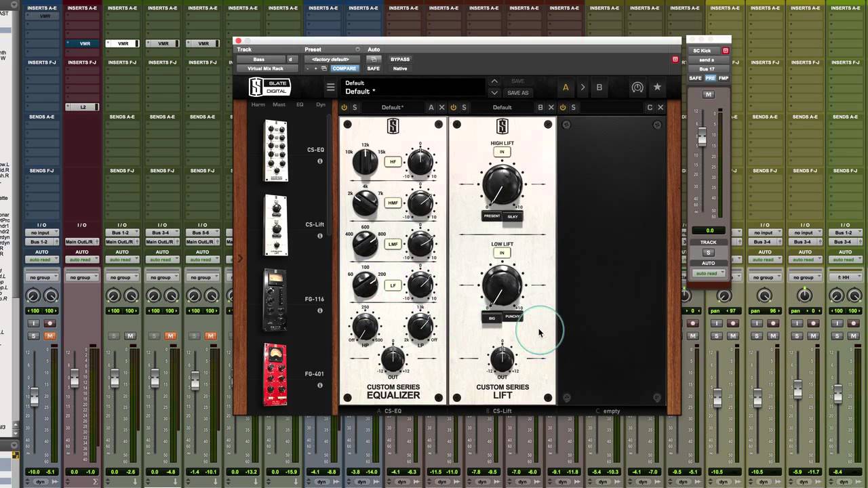The image size is (868, 488).
Task: Collapse the module browser side arrow
Action: click(239, 258)
